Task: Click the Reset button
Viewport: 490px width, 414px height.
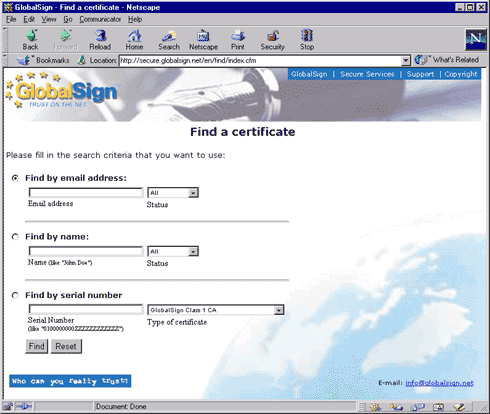Action: [66, 346]
